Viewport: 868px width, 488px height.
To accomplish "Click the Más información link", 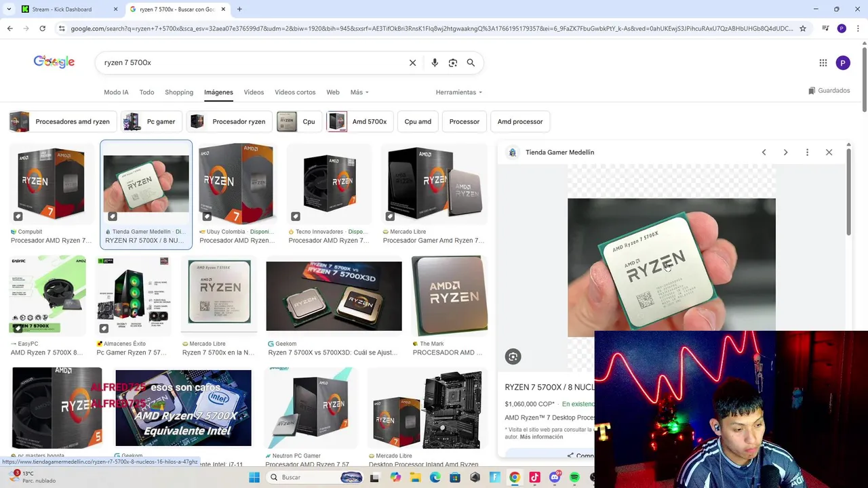I will click(541, 437).
